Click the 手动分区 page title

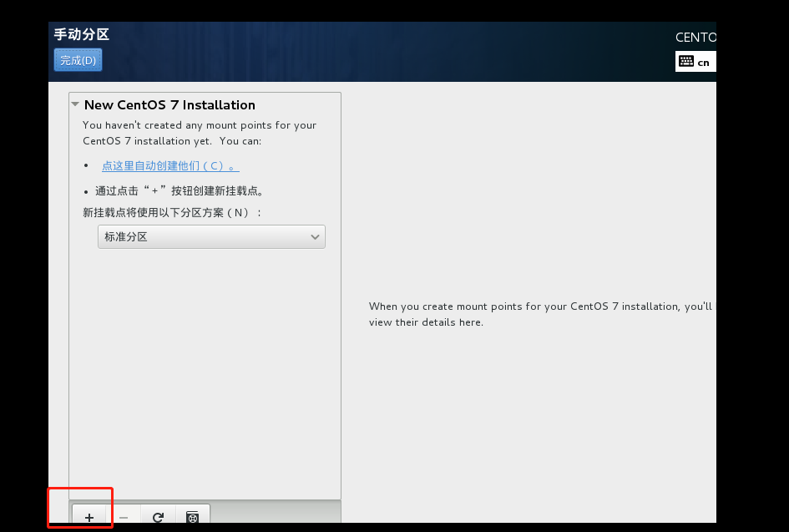[x=82, y=34]
